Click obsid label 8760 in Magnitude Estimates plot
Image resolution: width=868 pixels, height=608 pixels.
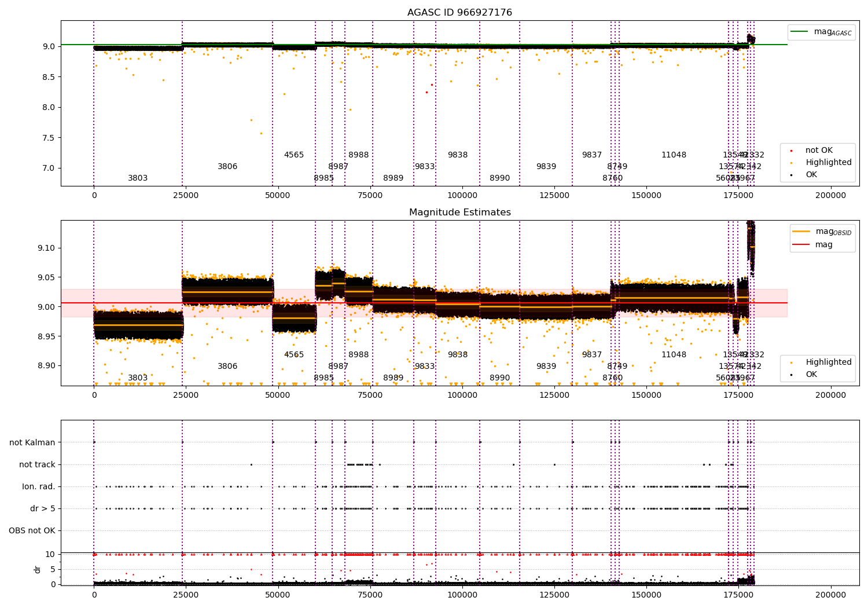tap(613, 378)
